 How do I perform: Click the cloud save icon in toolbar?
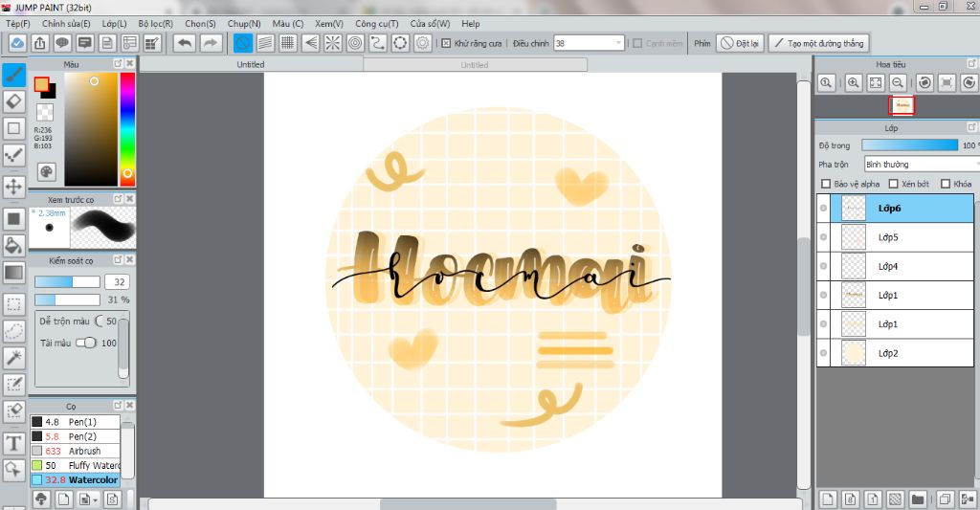[17, 43]
